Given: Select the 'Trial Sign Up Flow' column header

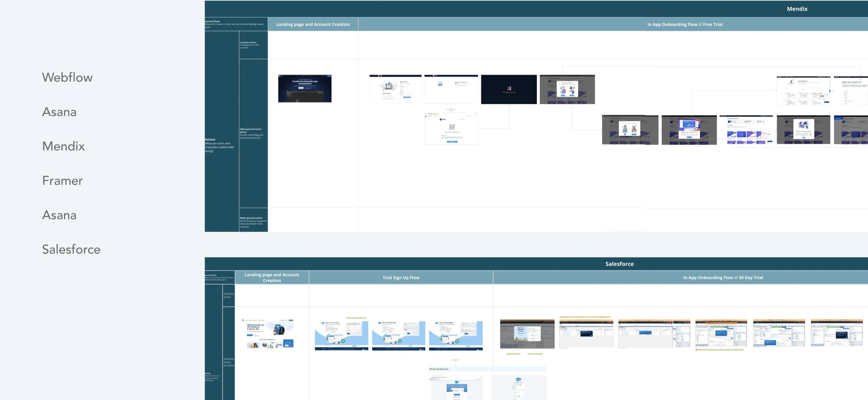Looking at the screenshot, I should [x=401, y=277].
